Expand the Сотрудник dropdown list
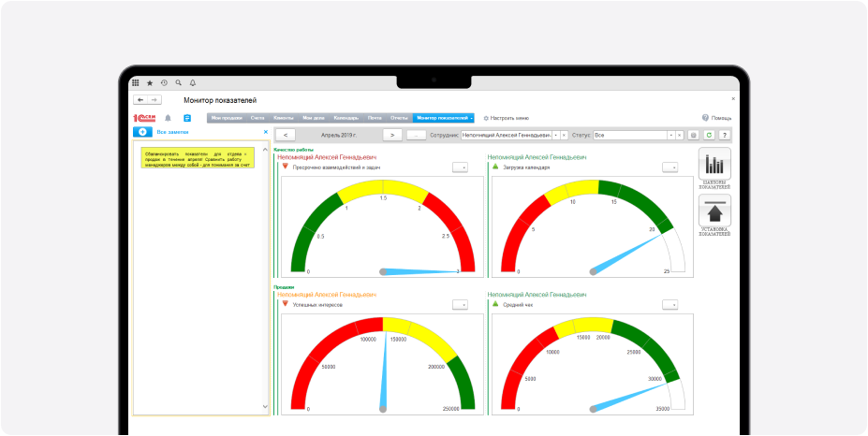This screenshot has width=868, height=436. [554, 135]
